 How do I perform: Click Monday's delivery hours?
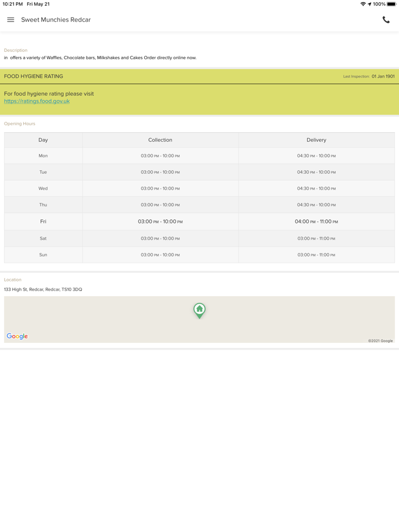pyautogui.click(x=316, y=155)
